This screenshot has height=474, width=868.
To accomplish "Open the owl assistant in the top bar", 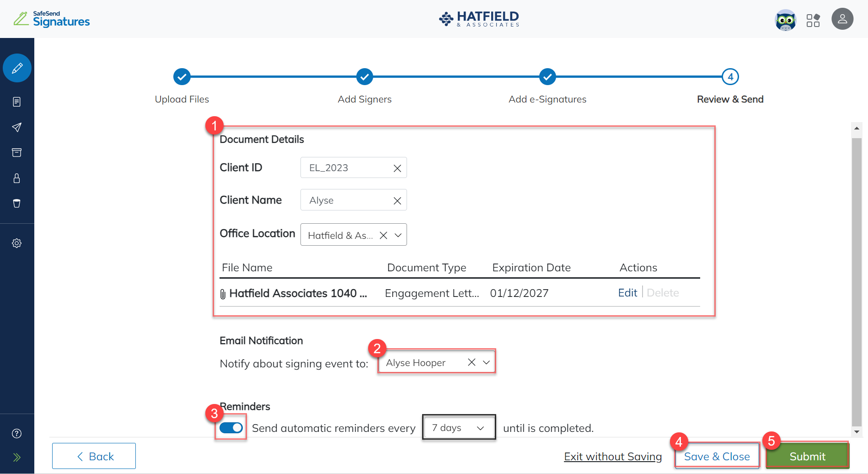I will [785, 20].
